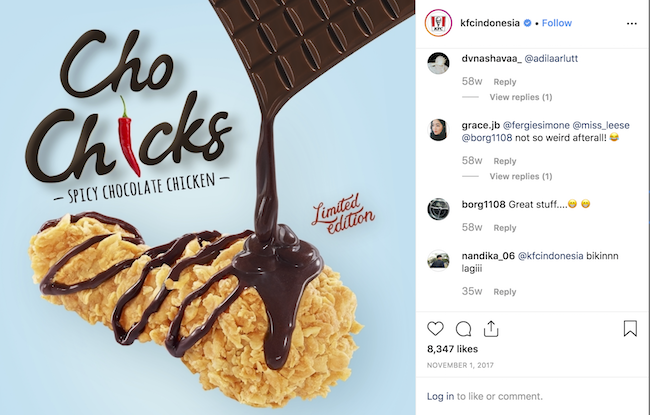
Task: View dvnashavaa_ profile avatar
Action: click(x=438, y=63)
